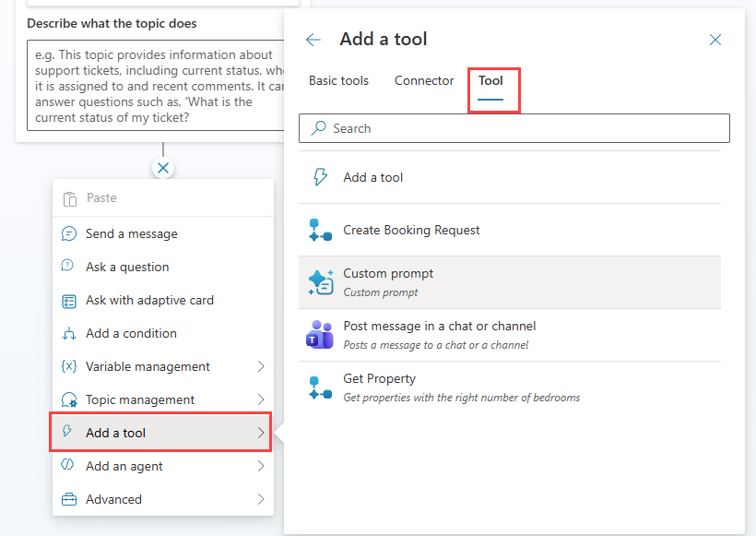The height and width of the screenshot is (536, 756).
Task: Expand the Advanced chevron
Action: pos(261,499)
